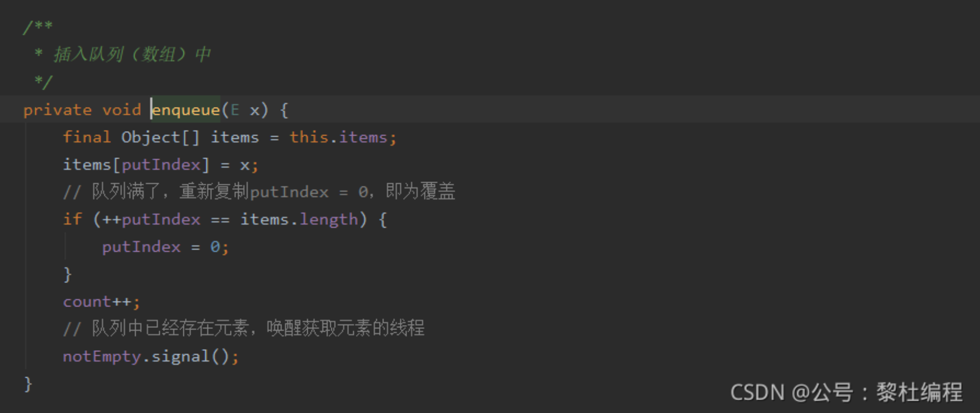Click the void return type
Screen dimensions: 980x413
(122, 110)
